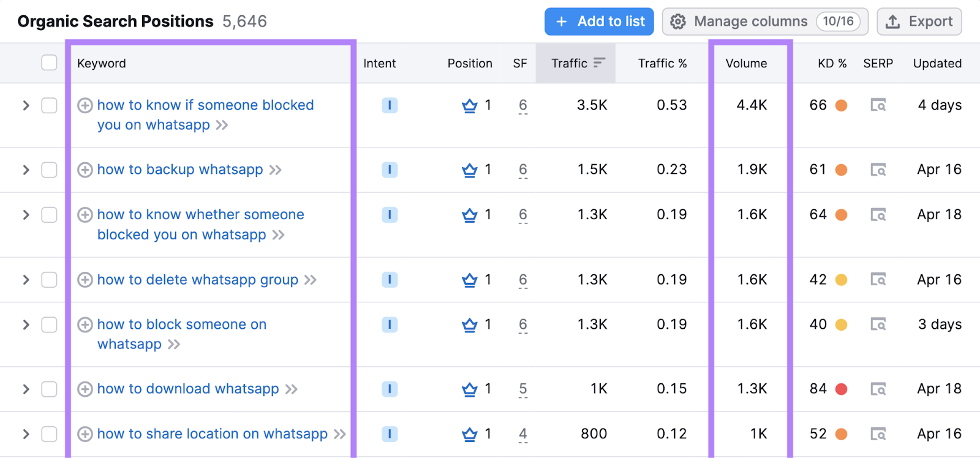This screenshot has height=458, width=980.
Task: Expand the 'how to share location on whatsapp' row
Action: click(x=26, y=434)
